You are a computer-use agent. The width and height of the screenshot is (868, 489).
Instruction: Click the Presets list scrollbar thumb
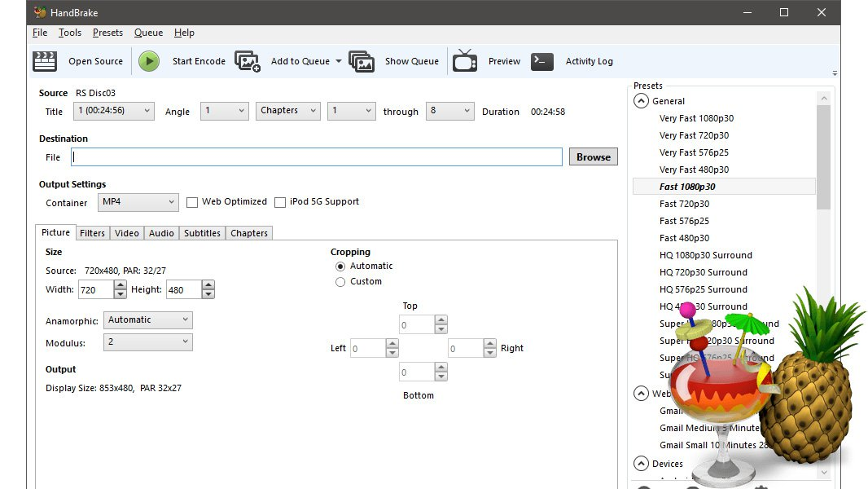coord(824,157)
